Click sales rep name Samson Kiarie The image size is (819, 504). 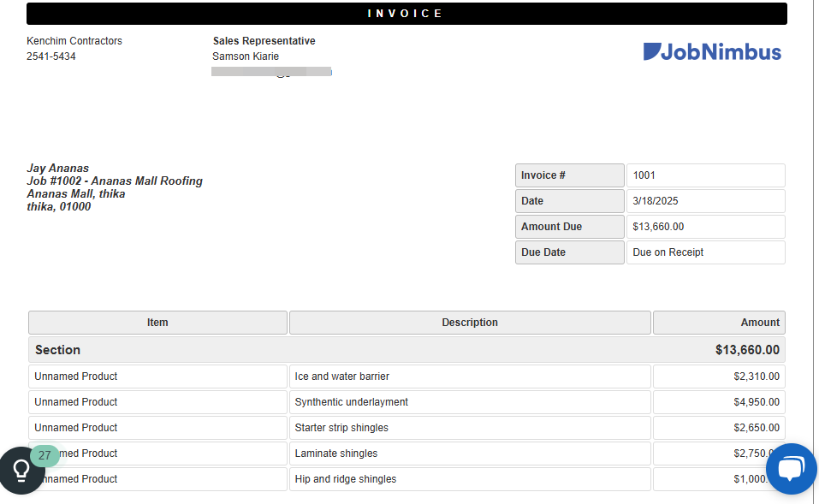point(246,56)
